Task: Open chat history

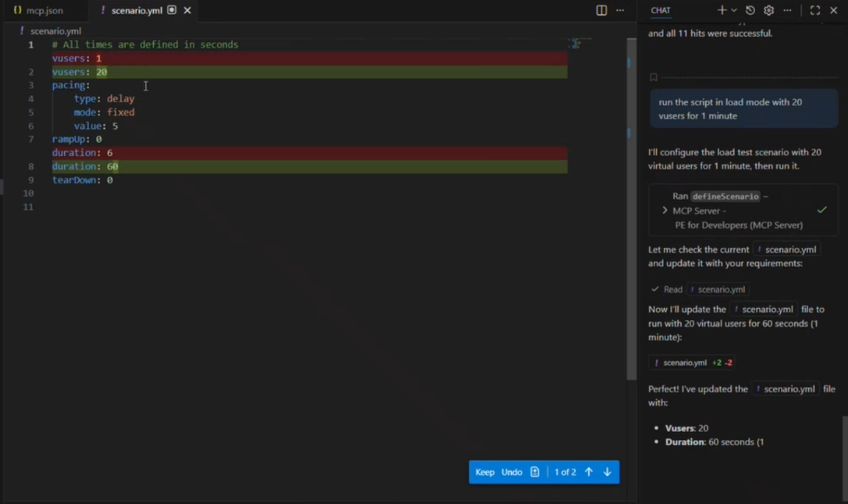Action: [750, 10]
